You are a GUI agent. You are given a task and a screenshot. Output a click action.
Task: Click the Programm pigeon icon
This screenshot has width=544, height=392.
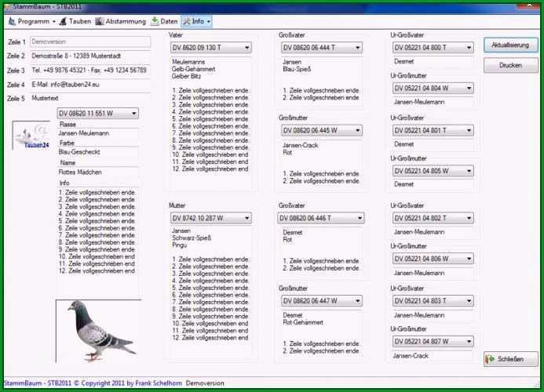point(12,21)
